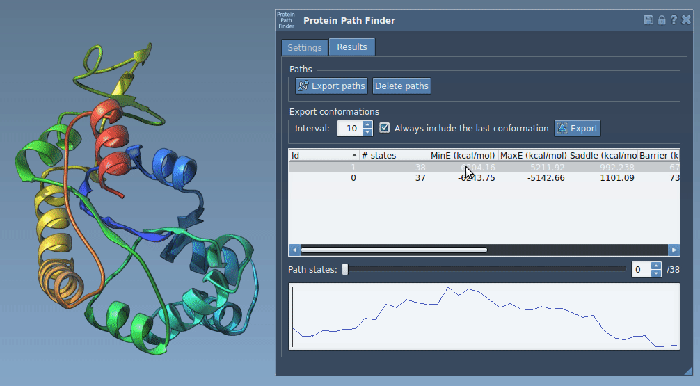The width and height of the screenshot is (700, 386).
Task: Click the Delete paths button
Action: click(401, 86)
